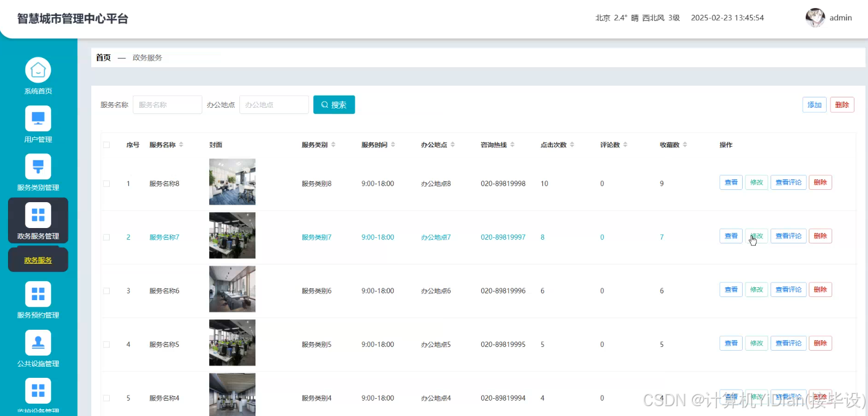
Task: Select the 政务服务 submenu item
Action: 38,260
